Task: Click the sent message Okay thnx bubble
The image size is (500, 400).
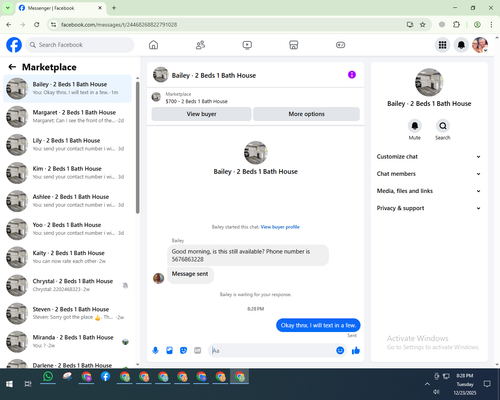Action: coord(318,325)
